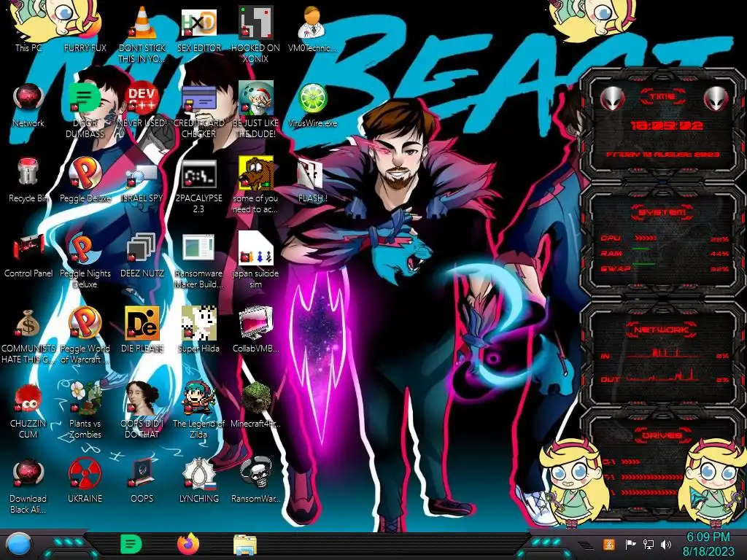Open the Action Center flag icon
The height and width of the screenshot is (560, 747).
tap(630, 544)
